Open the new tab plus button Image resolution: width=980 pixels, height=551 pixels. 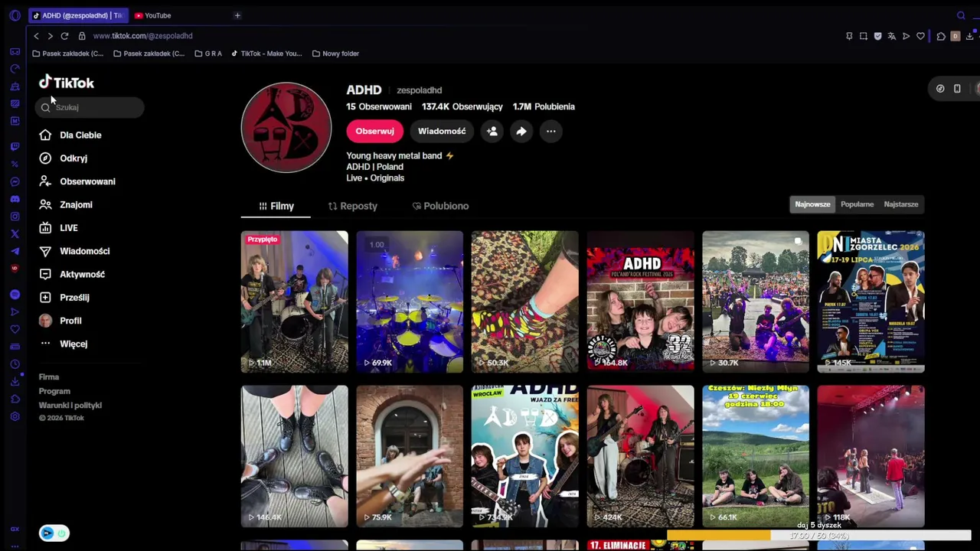pos(237,15)
